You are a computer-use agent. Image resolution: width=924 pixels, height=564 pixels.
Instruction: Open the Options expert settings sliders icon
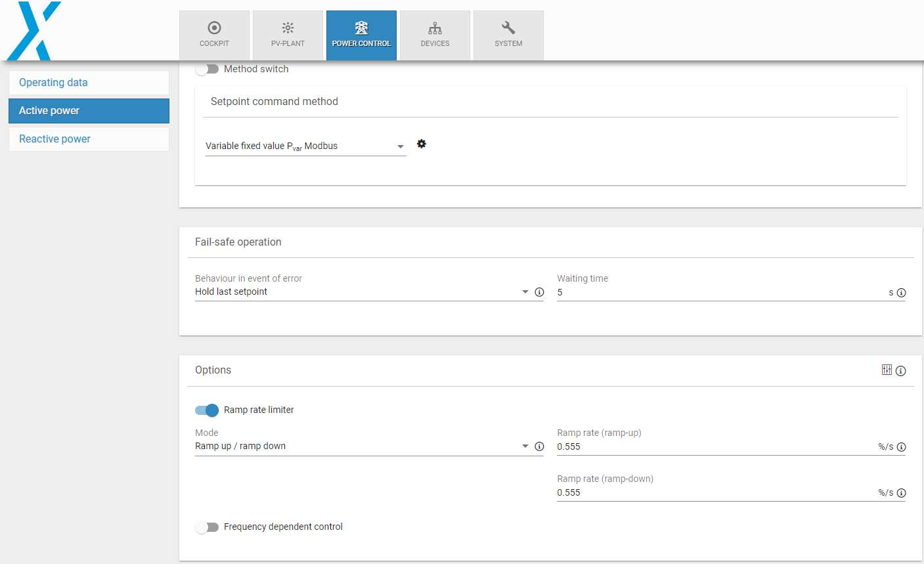(x=887, y=370)
